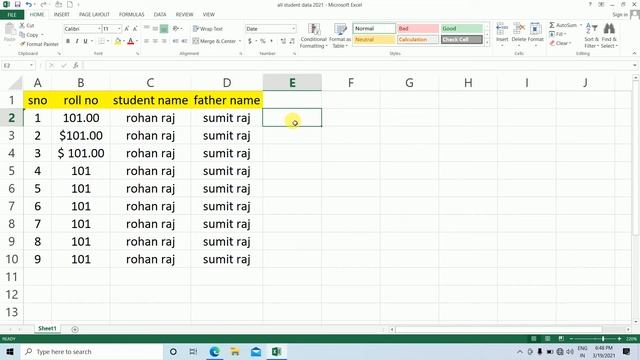Apply the yellow fill color bucket
This screenshot has height=360, width=640.
[118, 41]
